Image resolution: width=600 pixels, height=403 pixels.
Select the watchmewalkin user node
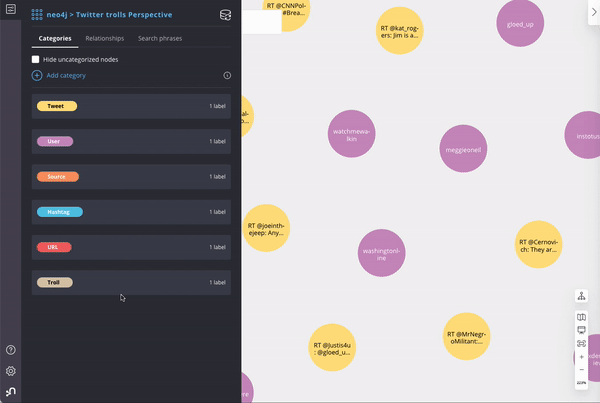pyautogui.click(x=351, y=134)
